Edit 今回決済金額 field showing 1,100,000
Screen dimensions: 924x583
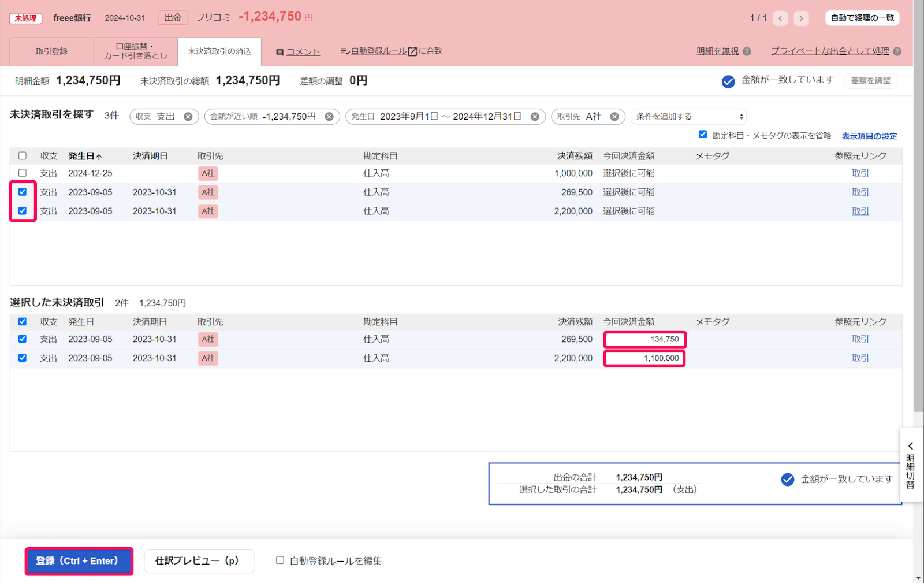pyautogui.click(x=644, y=358)
